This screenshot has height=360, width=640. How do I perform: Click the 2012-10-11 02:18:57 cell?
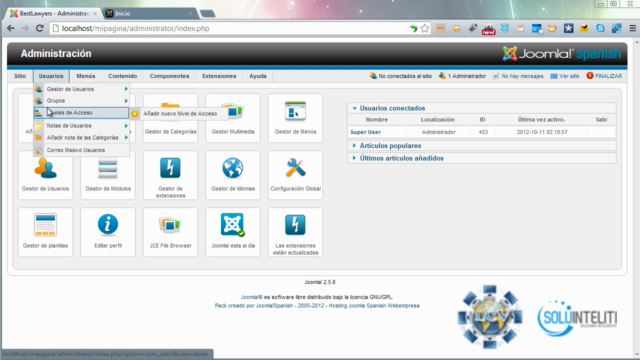[542, 132]
